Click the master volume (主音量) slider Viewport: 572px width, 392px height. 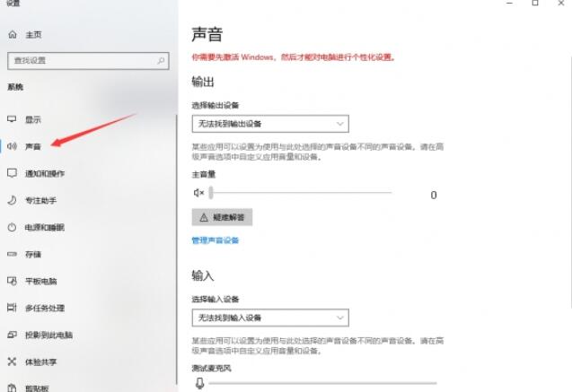301,193
